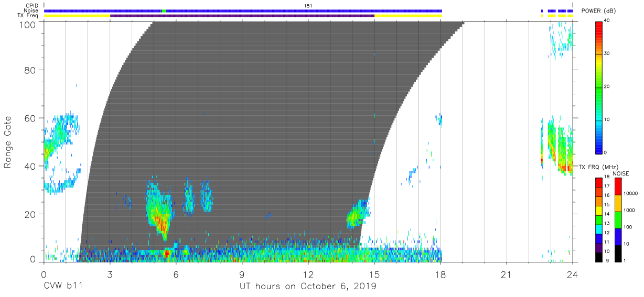
Task: Click the "Range Gate" y-axis title
Action: [x=8, y=142]
